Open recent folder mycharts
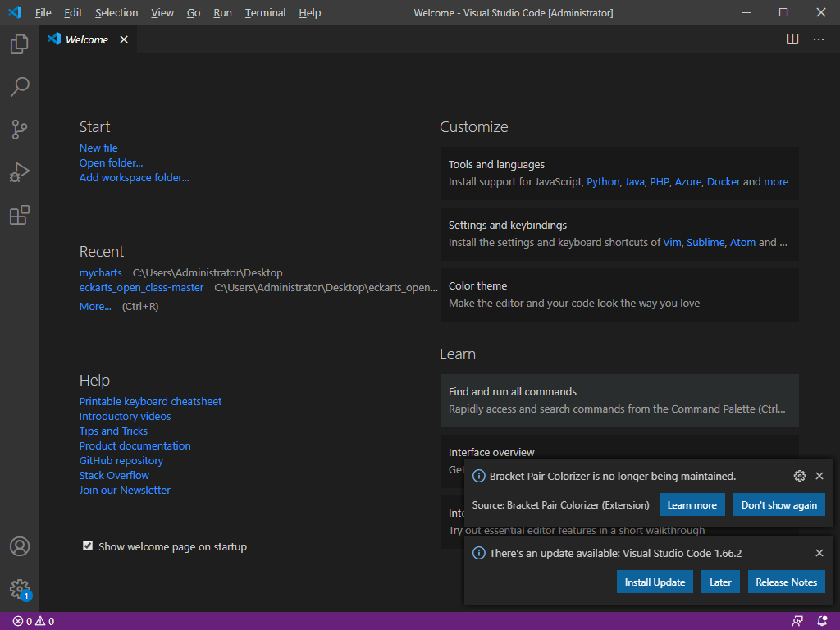 pos(100,272)
